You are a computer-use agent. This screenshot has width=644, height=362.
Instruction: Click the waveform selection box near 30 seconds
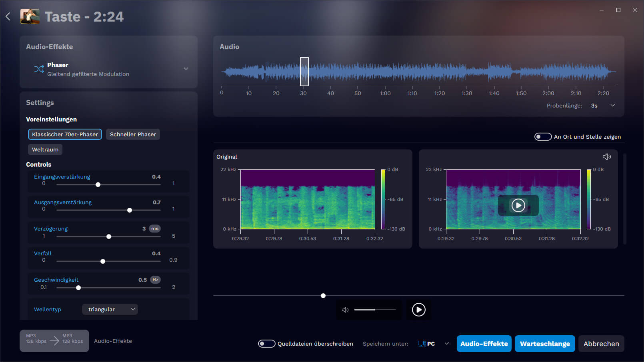tap(304, 71)
